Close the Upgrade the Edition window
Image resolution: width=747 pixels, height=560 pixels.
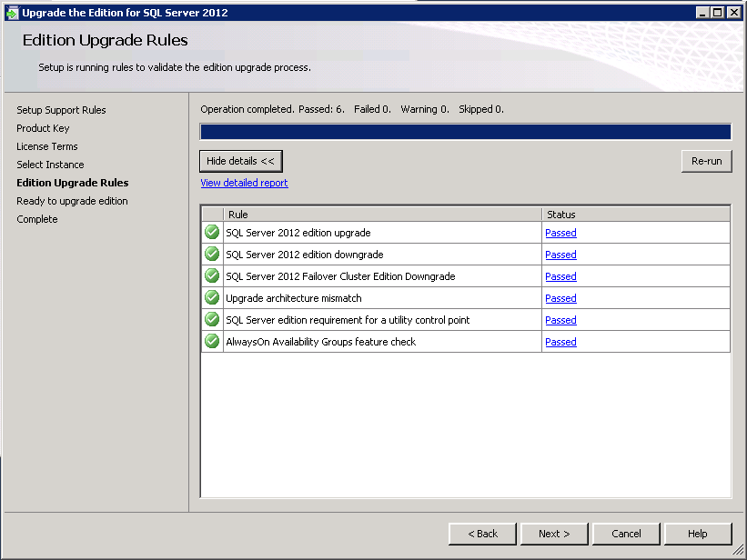(734, 13)
